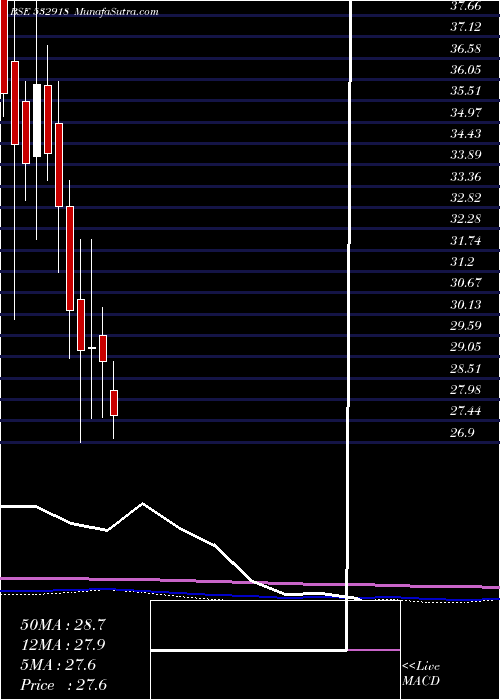This screenshot has height=700, width=500.
Task: Select the only white bullish candlestick
Action: tap(37, 120)
